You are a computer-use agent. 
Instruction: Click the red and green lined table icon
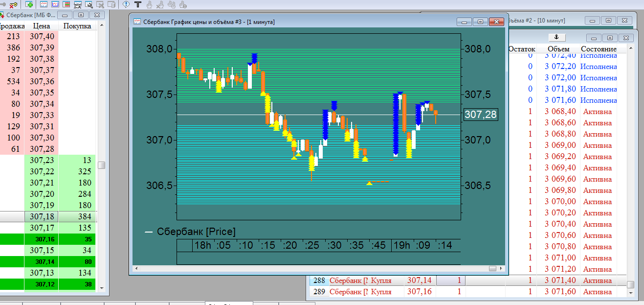[x=66, y=4]
